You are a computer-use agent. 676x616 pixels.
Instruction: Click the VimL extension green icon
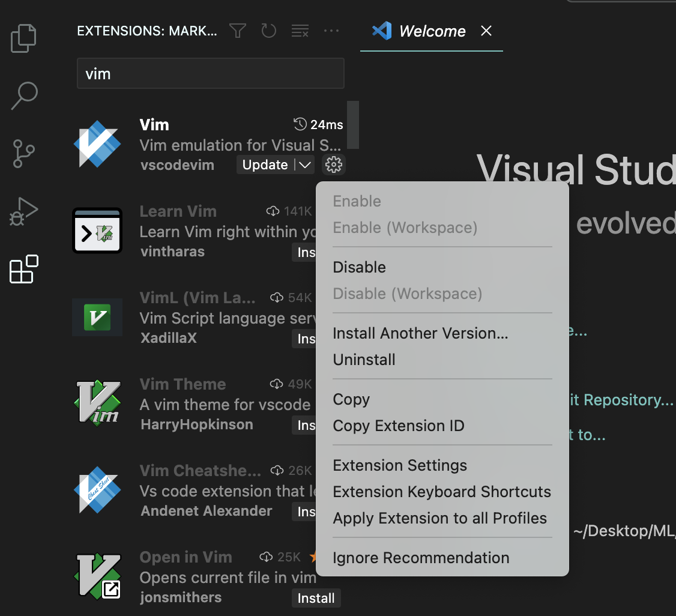97,317
